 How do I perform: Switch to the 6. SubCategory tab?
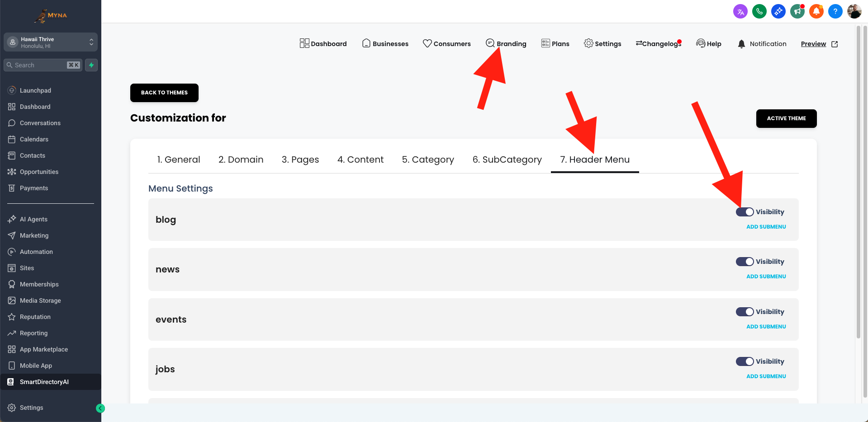tap(507, 159)
